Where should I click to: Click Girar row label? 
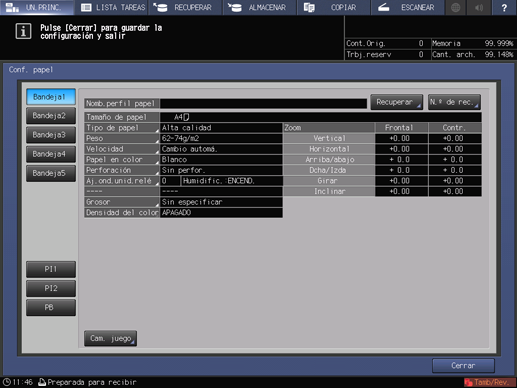(329, 181)
